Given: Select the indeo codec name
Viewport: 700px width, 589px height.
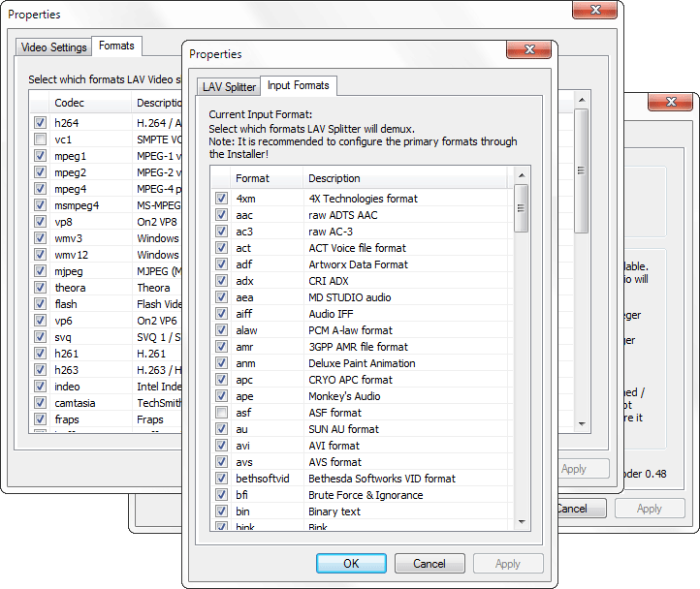Looking at the screenshot, I should point(67,387).
